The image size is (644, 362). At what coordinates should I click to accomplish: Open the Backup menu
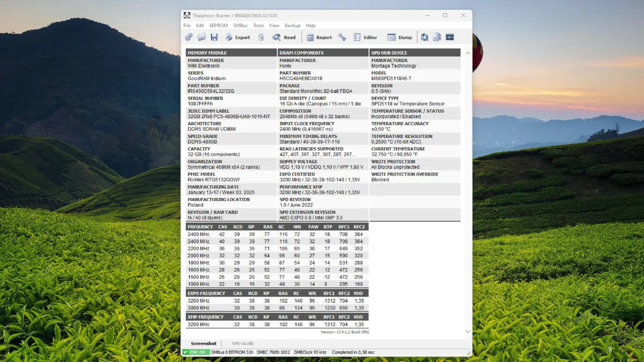click(x=292, y=26)
